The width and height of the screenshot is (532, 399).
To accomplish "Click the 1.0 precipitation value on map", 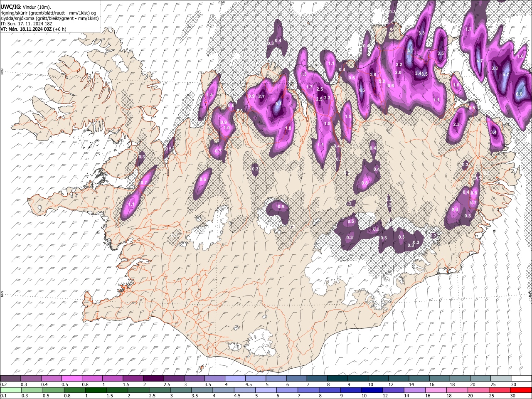I will (227, 128).
